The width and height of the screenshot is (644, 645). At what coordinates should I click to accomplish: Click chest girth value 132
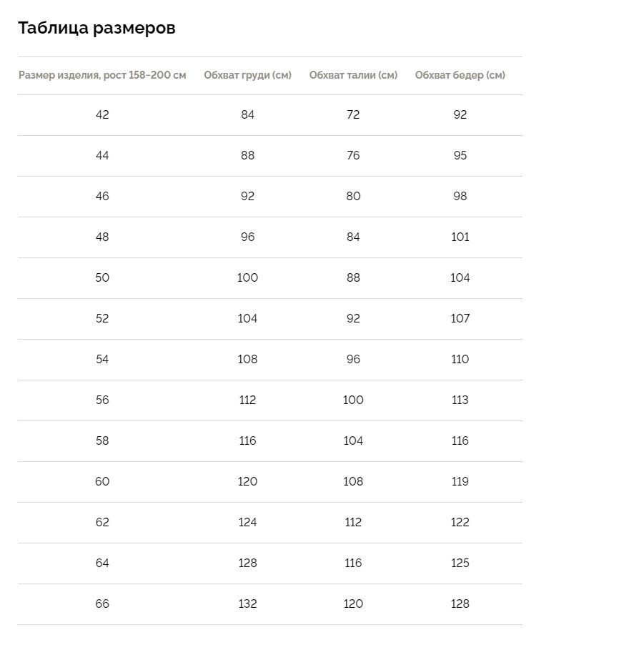click(247, 604)
